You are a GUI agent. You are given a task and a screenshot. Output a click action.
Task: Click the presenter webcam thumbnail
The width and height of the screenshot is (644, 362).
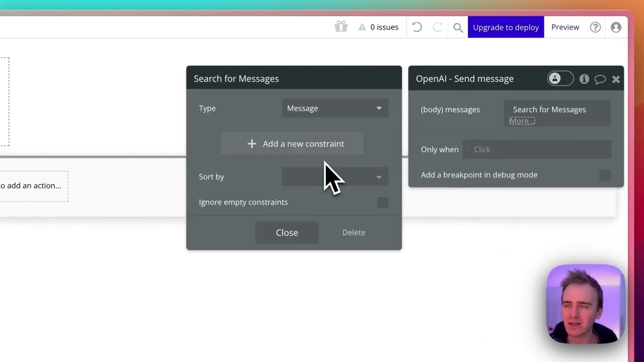click(x=585, y=304)
